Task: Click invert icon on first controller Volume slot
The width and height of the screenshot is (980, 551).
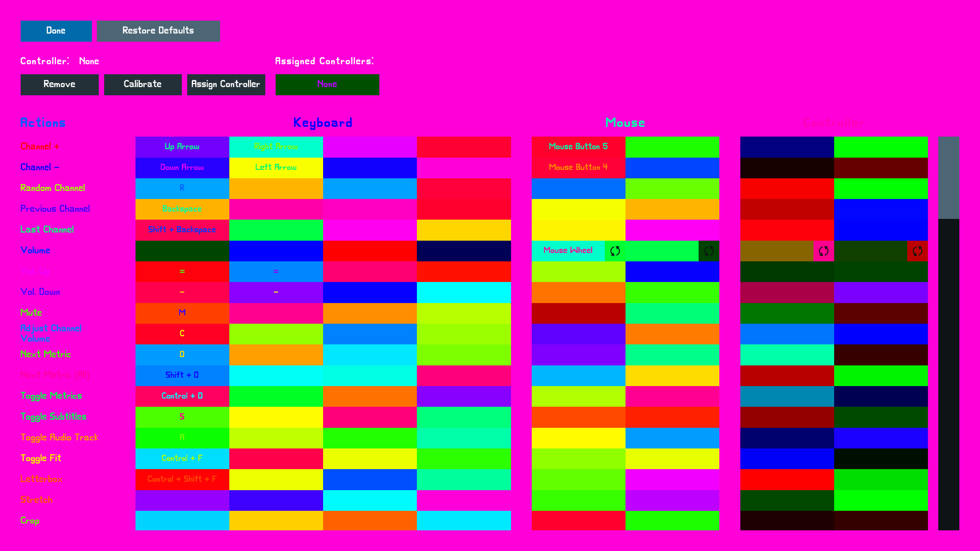Action: coord(823,251)
